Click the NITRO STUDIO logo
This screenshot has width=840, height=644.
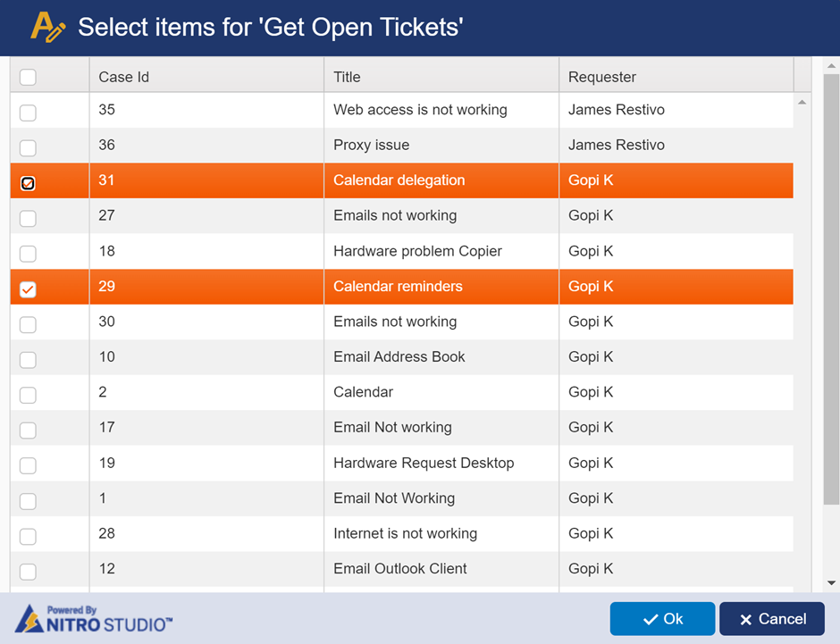(x=89, y=621)
